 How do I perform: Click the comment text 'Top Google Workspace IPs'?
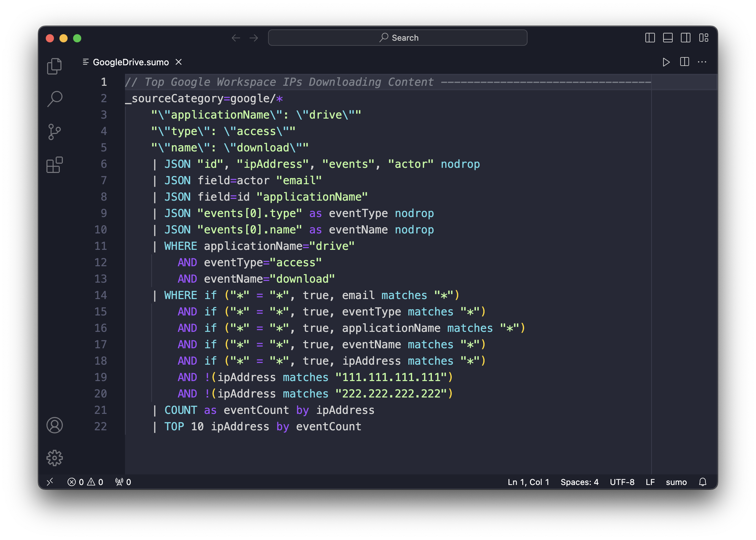click(223, 82)
